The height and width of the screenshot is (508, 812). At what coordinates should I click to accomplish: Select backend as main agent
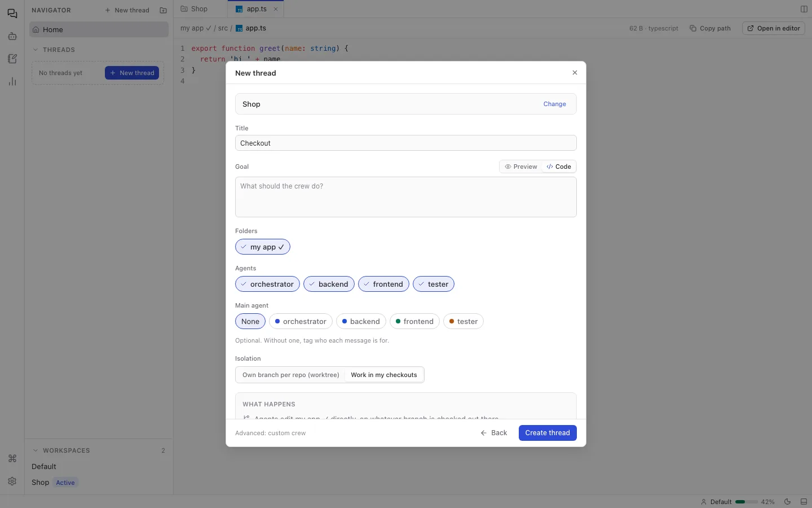[x=361, y=321]
